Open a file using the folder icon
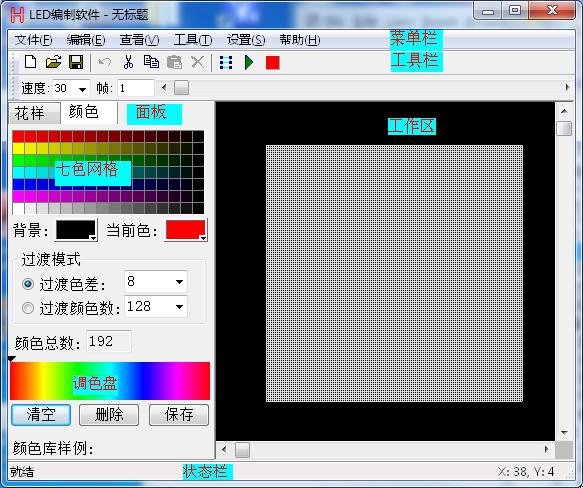 54,62
